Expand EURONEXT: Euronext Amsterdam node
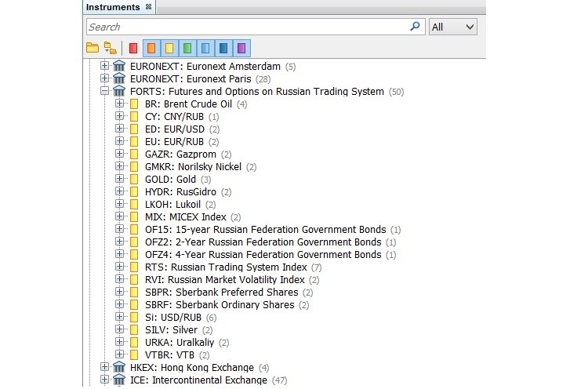This screenshot has height=389, width=588. [x=104, y=66]
